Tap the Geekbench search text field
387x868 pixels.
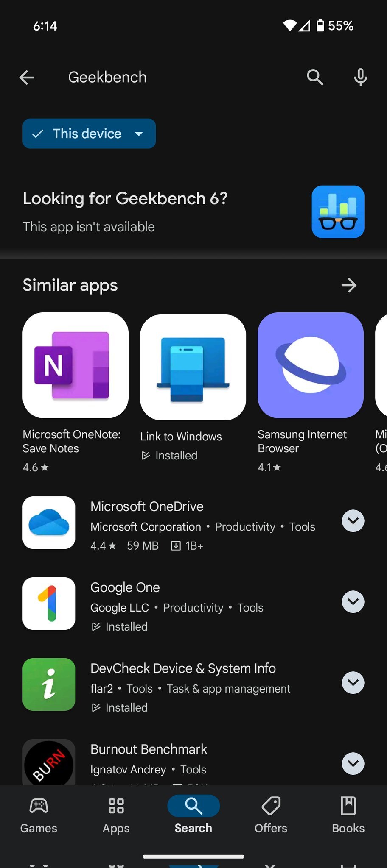pos(170,78)
